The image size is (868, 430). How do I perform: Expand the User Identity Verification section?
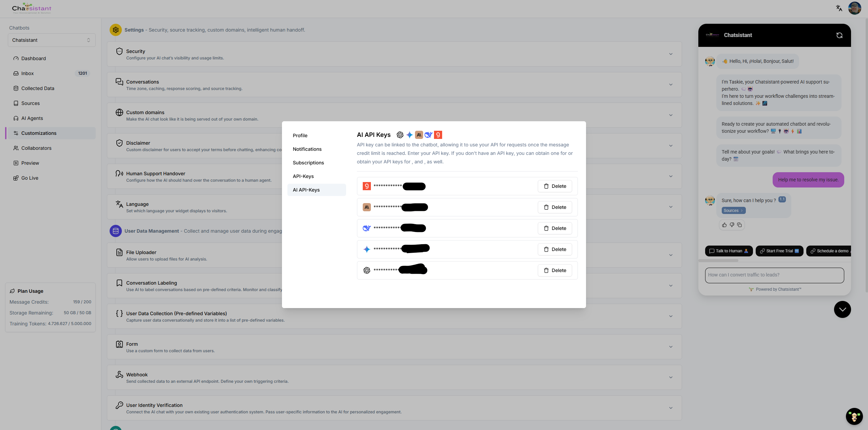[671, 408]
